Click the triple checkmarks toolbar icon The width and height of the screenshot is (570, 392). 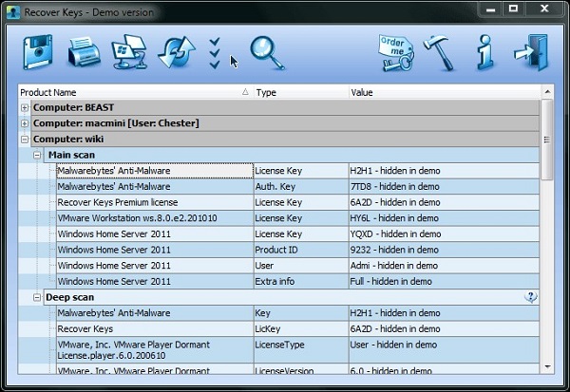click(x=215, y=53)
